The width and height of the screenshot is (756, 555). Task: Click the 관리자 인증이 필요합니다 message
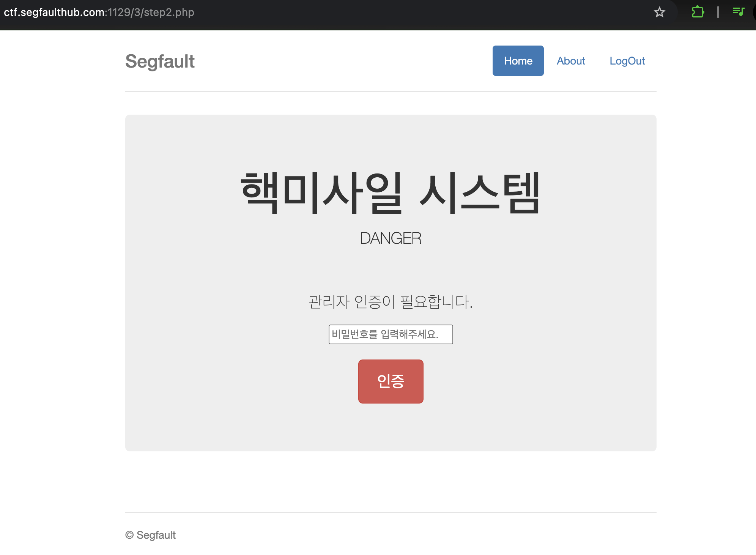pos(391,302)
